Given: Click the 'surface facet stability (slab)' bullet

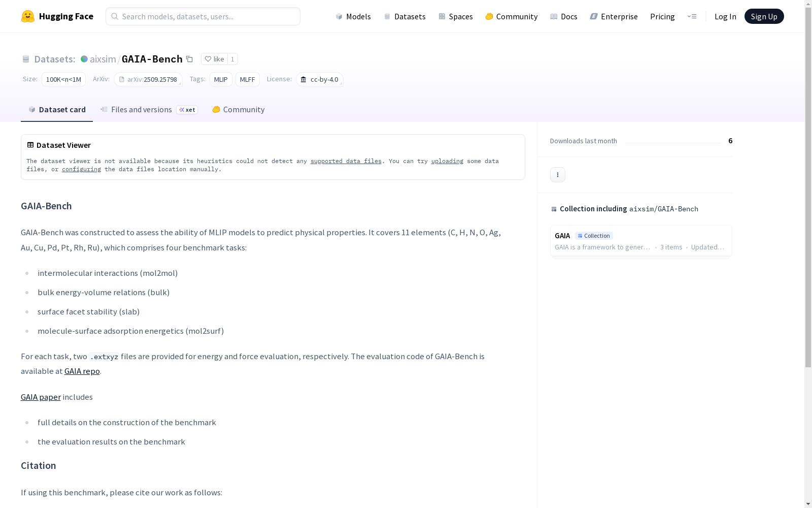Looking at the screenshot, I should 88,311.
